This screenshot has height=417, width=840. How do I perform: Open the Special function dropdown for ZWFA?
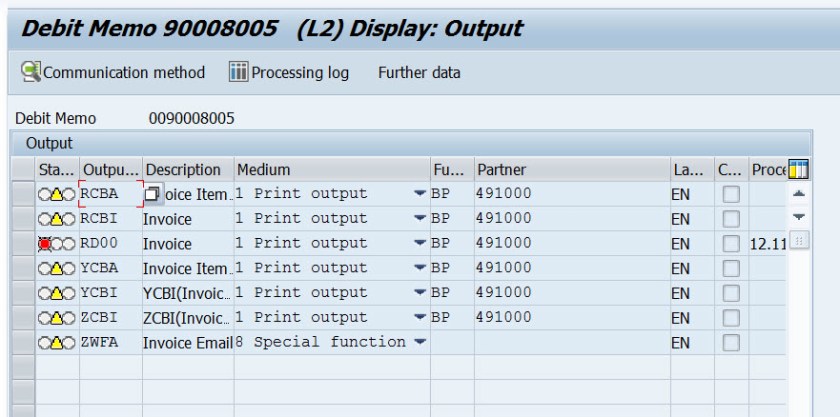click(420, 342)
